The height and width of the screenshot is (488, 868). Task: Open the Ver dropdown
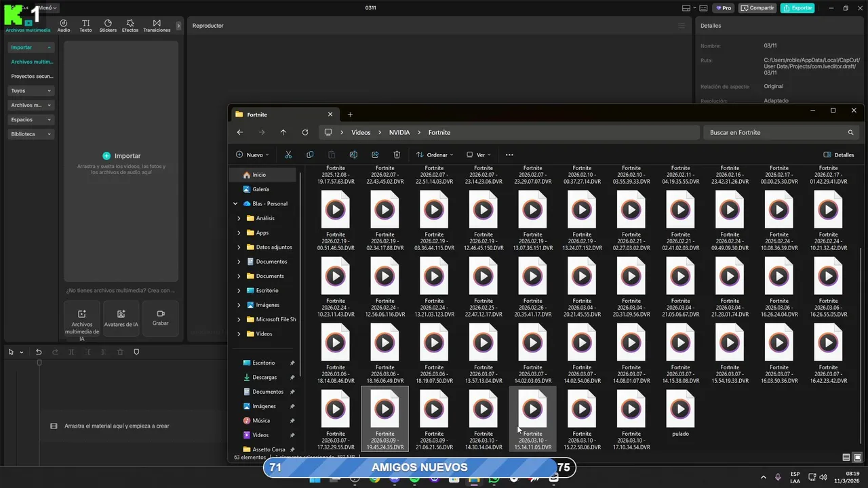click(479, 155)
